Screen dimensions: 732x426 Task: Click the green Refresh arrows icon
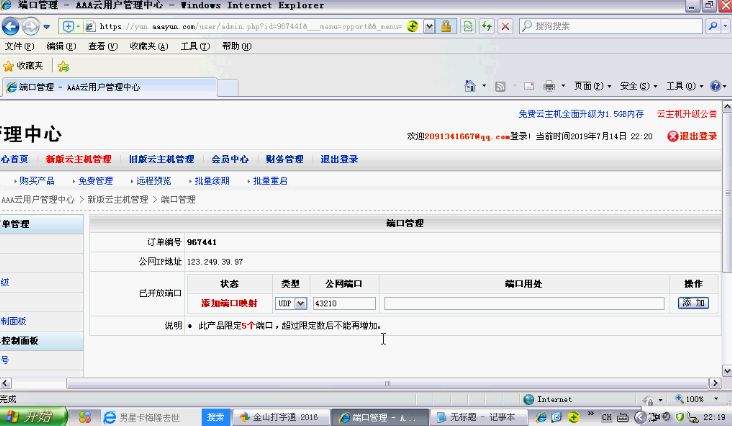point(486,26)
